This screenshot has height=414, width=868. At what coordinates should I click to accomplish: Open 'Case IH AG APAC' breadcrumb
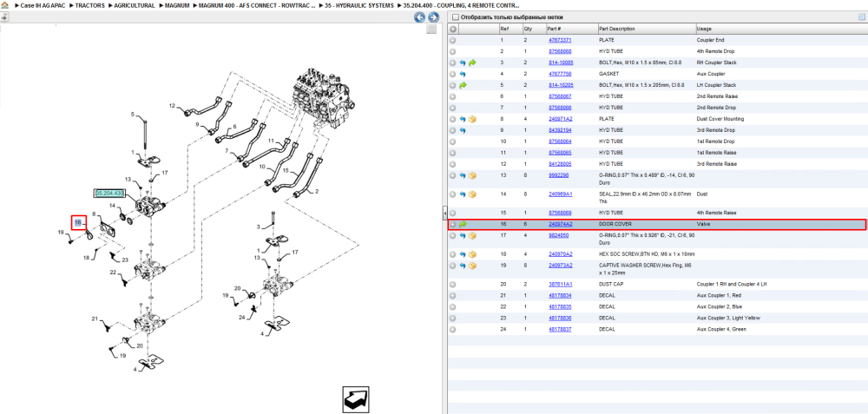click(x=43, y=5)
